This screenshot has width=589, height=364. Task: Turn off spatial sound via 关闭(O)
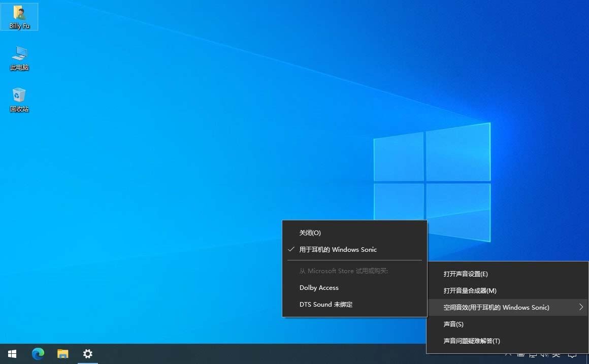point(310,233)
